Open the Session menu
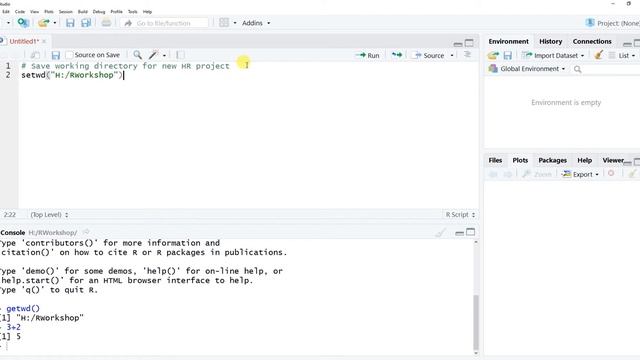640x360 pixels. point(65,11)
